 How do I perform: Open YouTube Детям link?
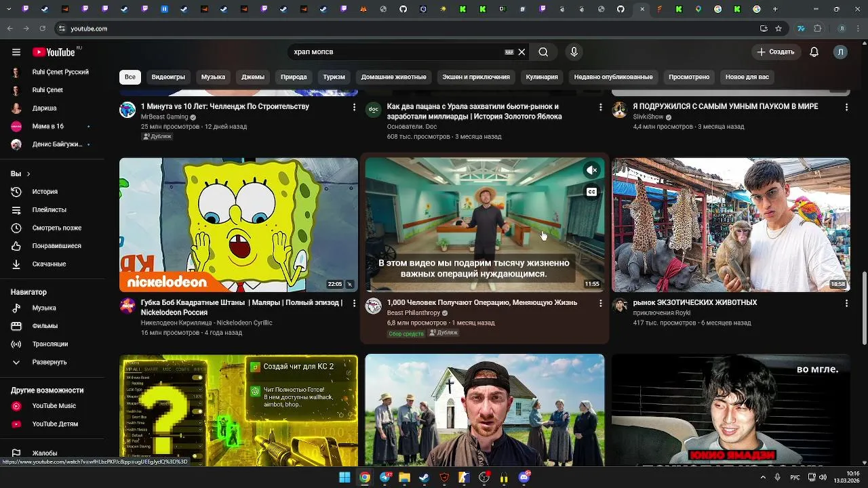[x=55, y=424]
